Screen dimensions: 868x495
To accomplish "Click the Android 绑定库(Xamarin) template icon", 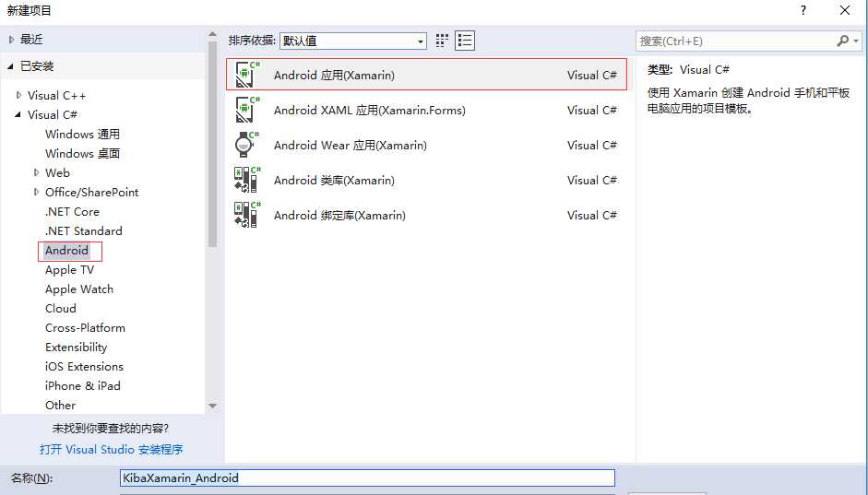I will pos(247,215).
